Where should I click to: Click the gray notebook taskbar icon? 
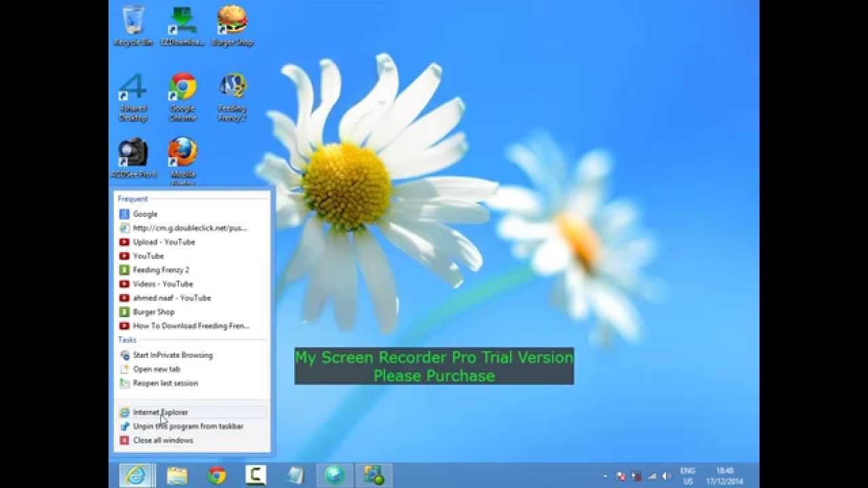tap(296, 475)
